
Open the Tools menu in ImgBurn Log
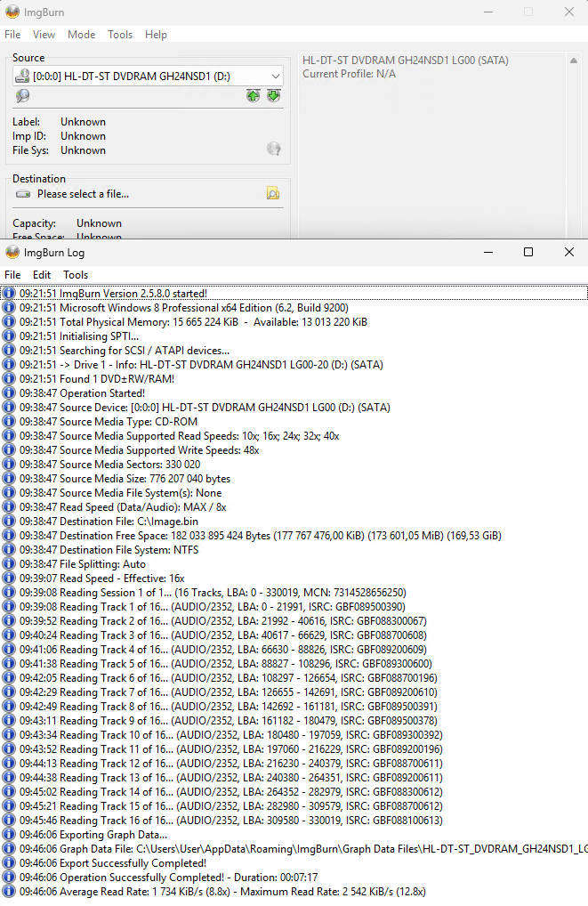76,275
